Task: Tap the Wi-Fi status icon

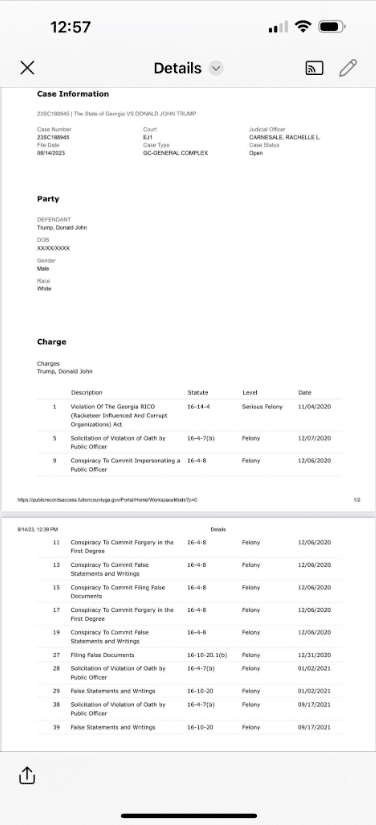Action: (x=303, y=26)
